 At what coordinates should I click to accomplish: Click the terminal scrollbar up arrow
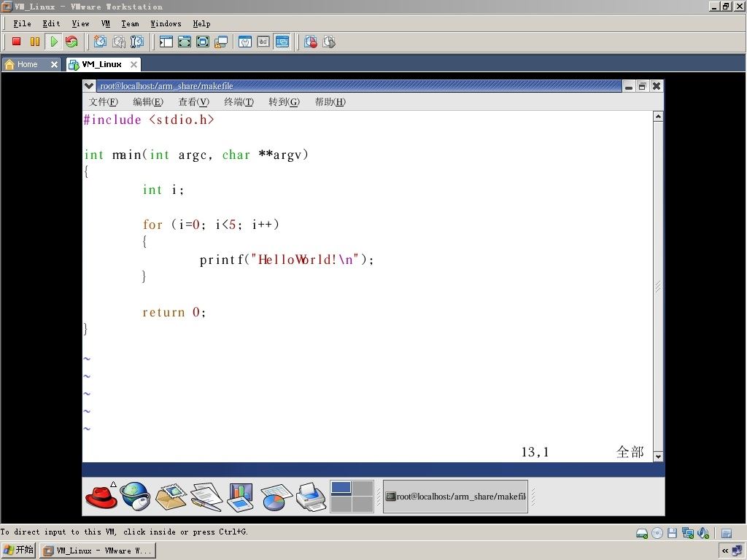point(658,117)
